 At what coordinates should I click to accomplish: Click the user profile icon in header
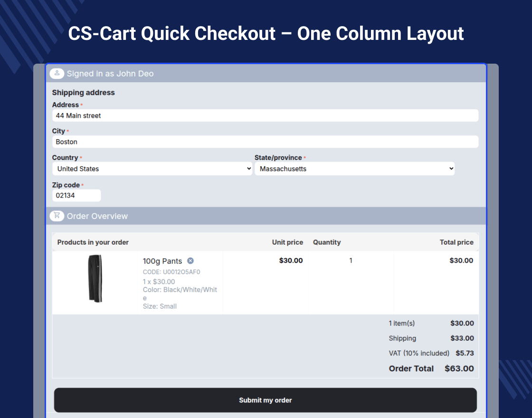click(x=57, y=73)
